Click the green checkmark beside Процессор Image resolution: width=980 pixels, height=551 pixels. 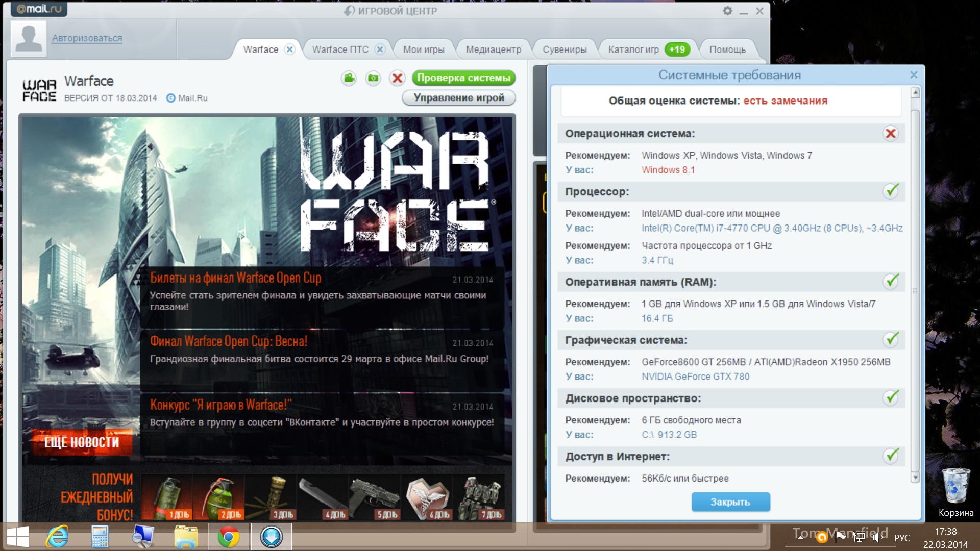(x=891, y=191)
